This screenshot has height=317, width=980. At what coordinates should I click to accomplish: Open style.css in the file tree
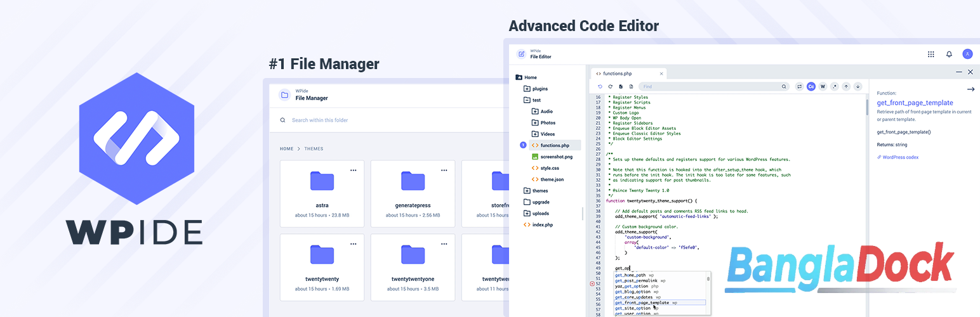click(545, 168)
